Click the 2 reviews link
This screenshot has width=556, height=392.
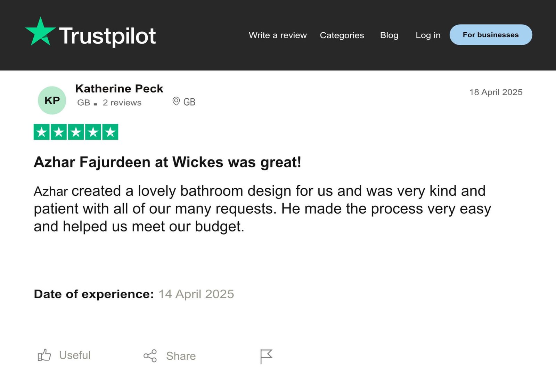coord(122,103)
